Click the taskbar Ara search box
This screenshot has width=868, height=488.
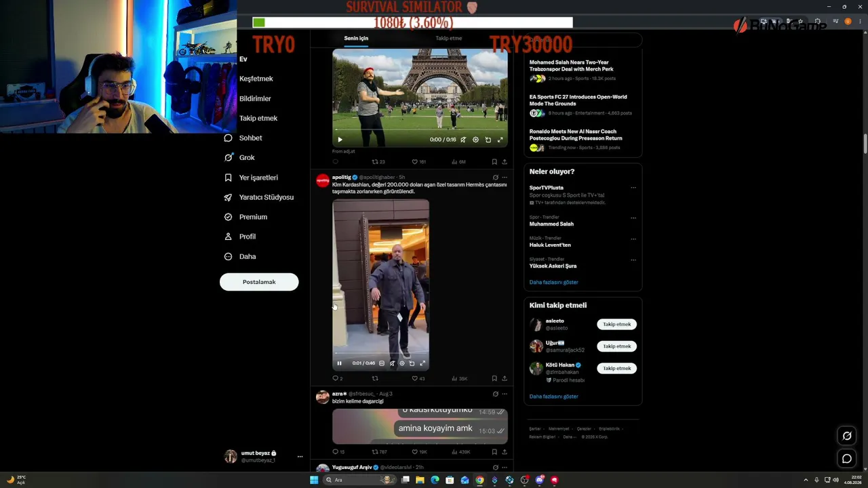pyautogui.click(x=359, y=480)
